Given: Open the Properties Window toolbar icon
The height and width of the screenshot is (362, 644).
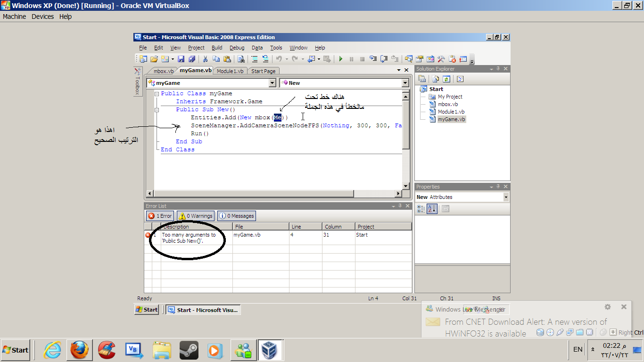Looking at the screenshot, I should coord(419,59).
